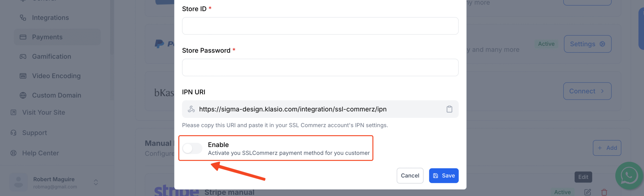Screen dimensions: 644x196
Task: Click the Integrations sidebar icon
Action: [23, 18]
